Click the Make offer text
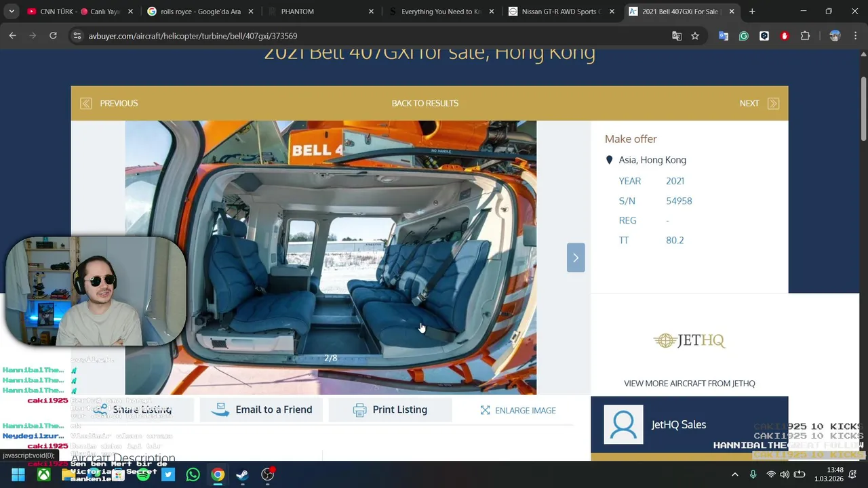The width and height of the screenshot is (868, 488). click(631, 139)
